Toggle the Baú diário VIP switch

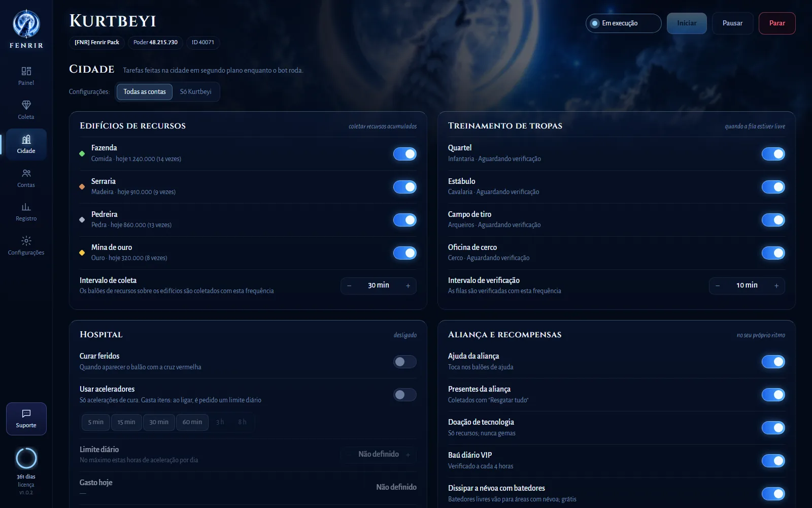point(773,461)
